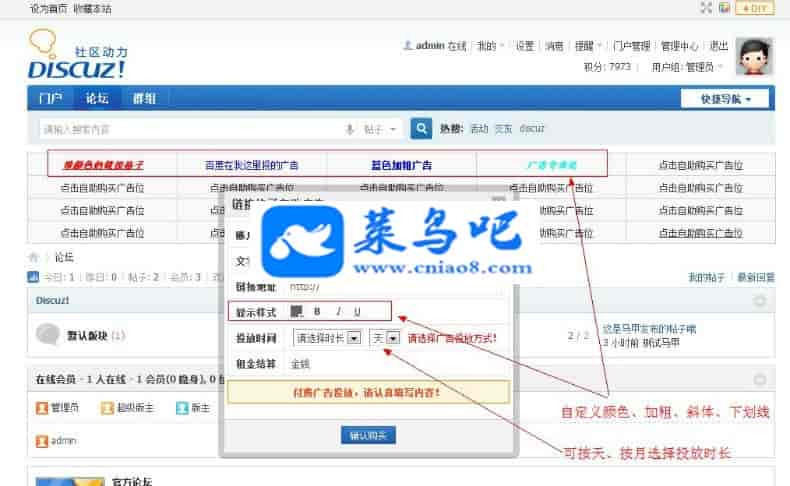Switch to the 群组 groups tab
Screen dimensions: 790x486
click(x=144, y=99)
